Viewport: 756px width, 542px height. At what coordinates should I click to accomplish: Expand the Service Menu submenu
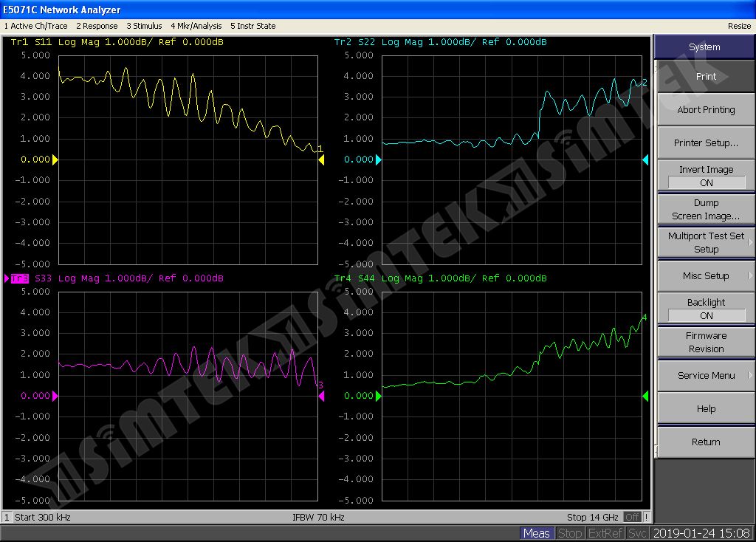point(706,376)
